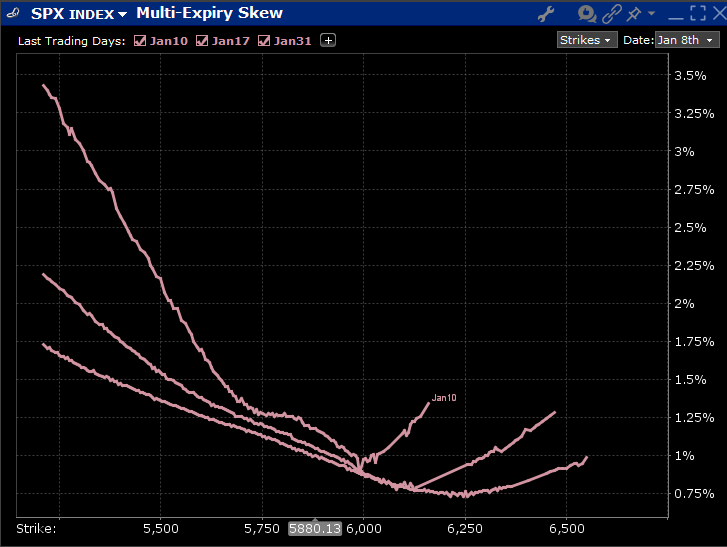Click the 5880.13 current price marker
Image resolution: width=727 pixels, height=547 pixels.
(315, 528)
